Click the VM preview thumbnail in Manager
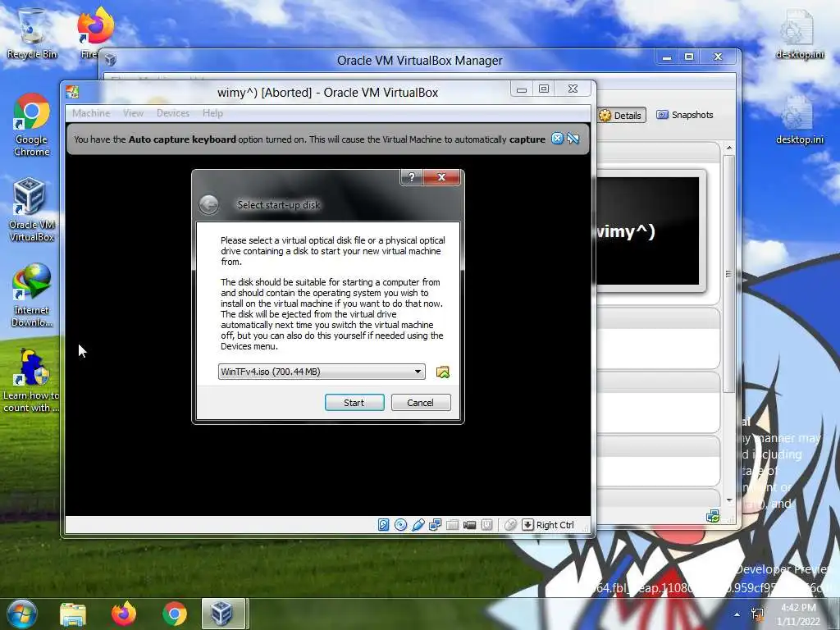 point(648,231)
